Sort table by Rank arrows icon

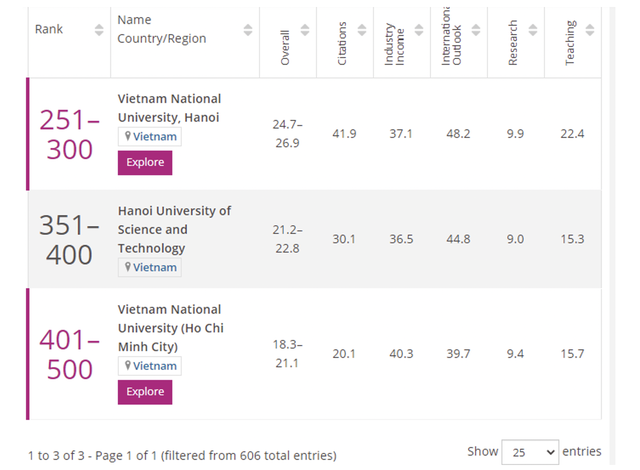pos(98,30)
